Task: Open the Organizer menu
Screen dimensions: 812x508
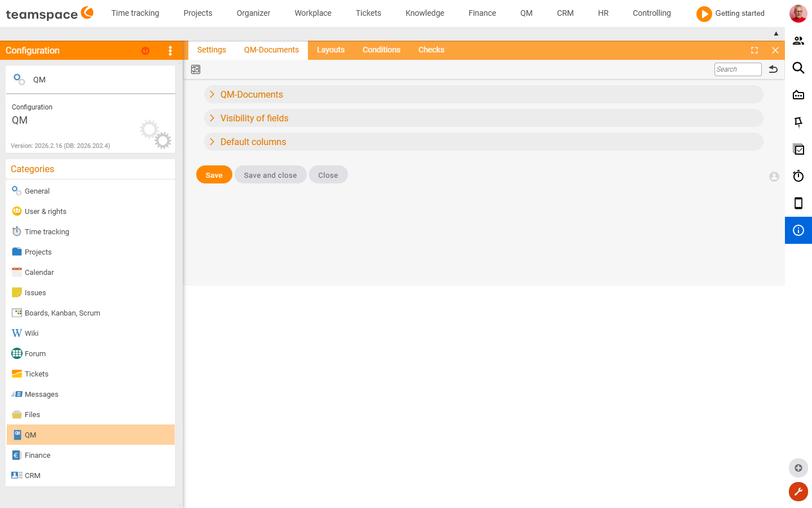Action: [x=253, y=13]
